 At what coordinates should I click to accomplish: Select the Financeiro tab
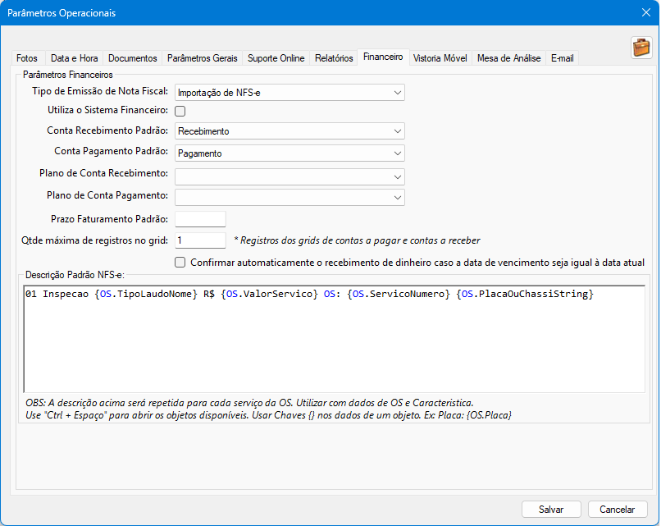coord(383,57)
